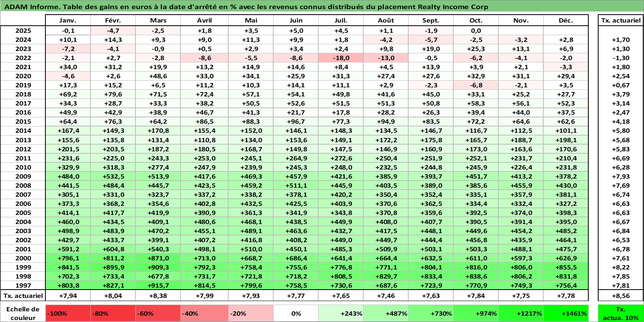Select 2014 Mars cell showing +170,8
644x322 pixels.
coord(158,130)
